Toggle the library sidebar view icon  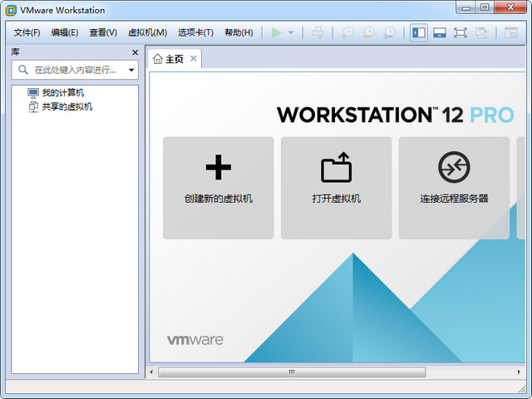[419, 32]
